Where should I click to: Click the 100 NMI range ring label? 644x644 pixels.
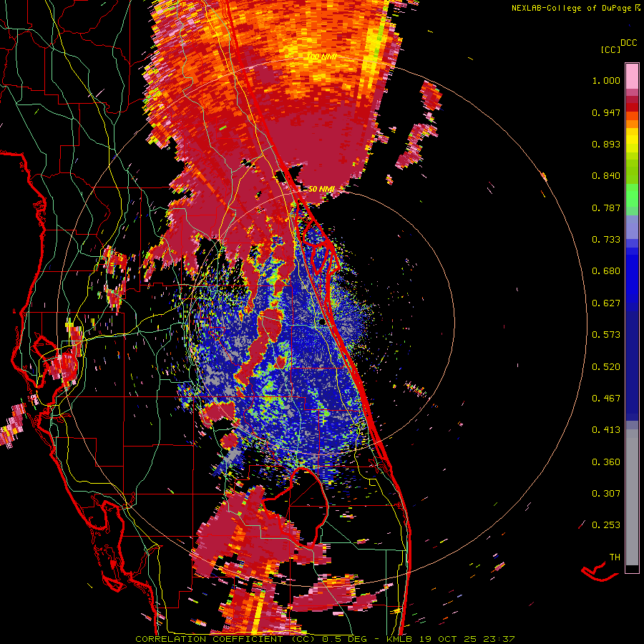(321, 57)
